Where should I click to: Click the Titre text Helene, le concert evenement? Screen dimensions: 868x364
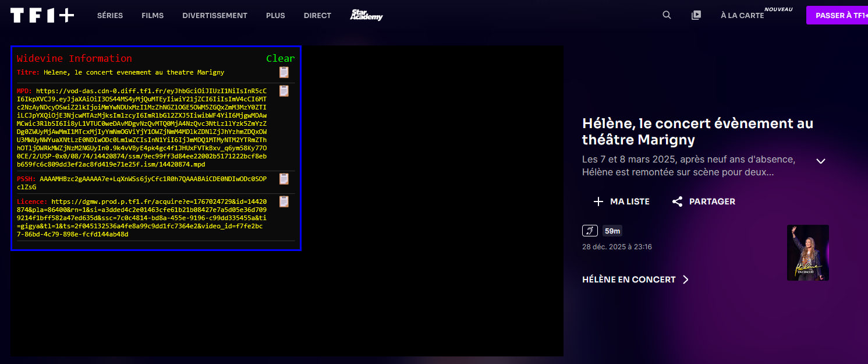[x=134, y=72]
